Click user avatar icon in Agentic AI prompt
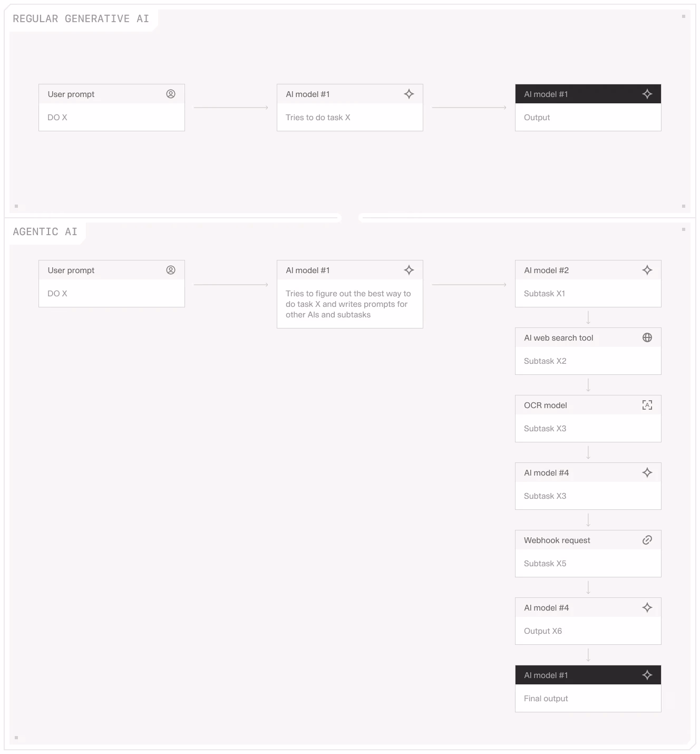Screen dimensions: 700x754 [171, 270]
